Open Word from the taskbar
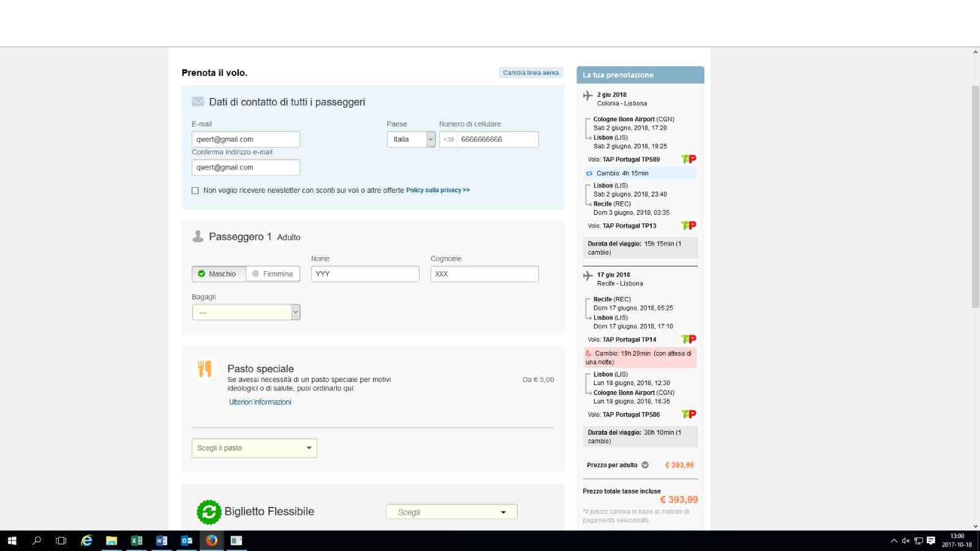This screenshot has width=980, height=551. click(162, 541)
